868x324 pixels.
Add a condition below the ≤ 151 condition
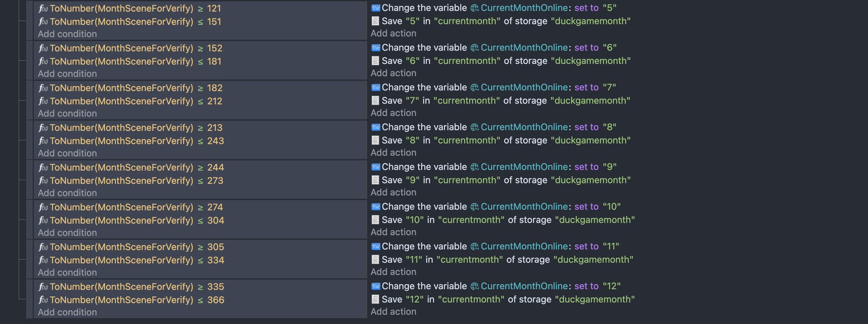tap(67, 34)
